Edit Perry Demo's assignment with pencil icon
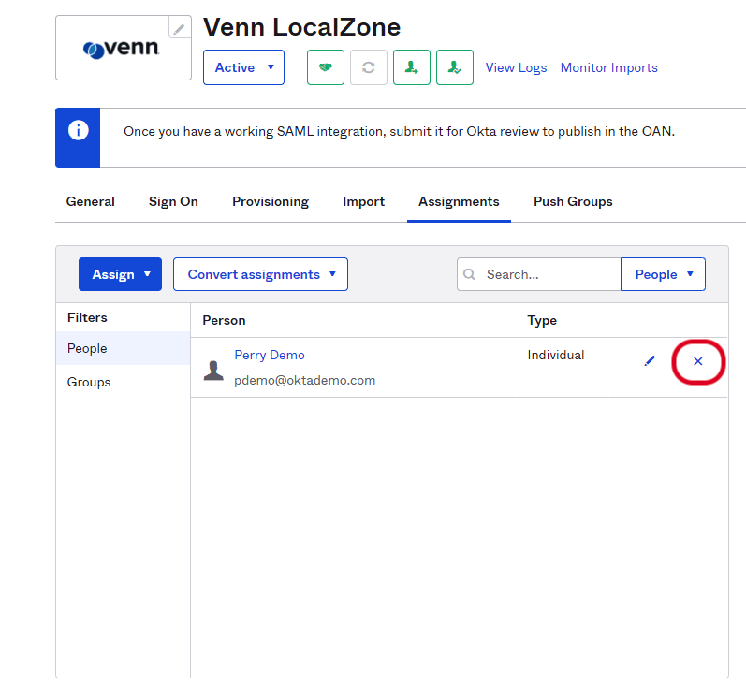746x700 pixels. [650, 361]
